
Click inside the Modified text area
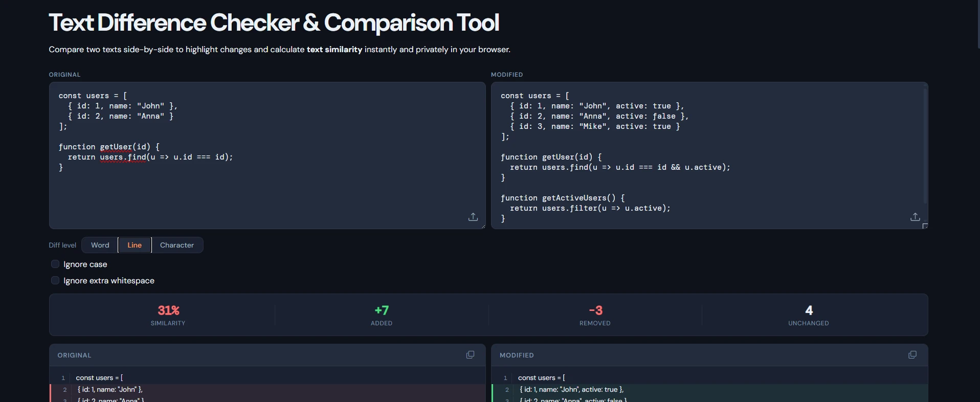click(709, 155)
